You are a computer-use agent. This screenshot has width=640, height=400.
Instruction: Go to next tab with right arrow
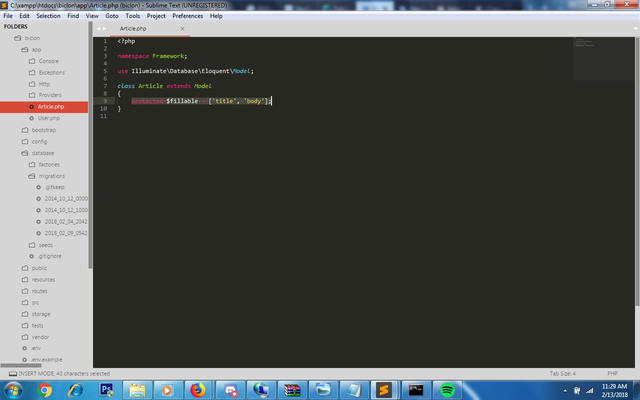(104, 29)
